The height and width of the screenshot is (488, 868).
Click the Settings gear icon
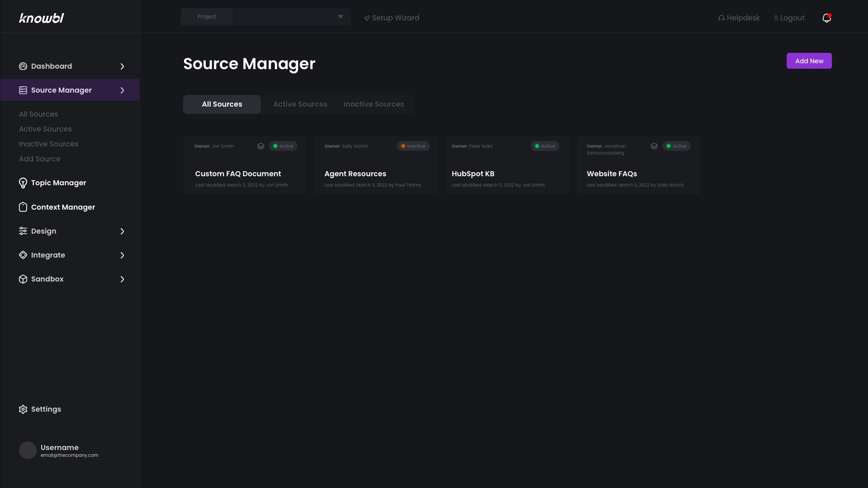click(23, 409)
